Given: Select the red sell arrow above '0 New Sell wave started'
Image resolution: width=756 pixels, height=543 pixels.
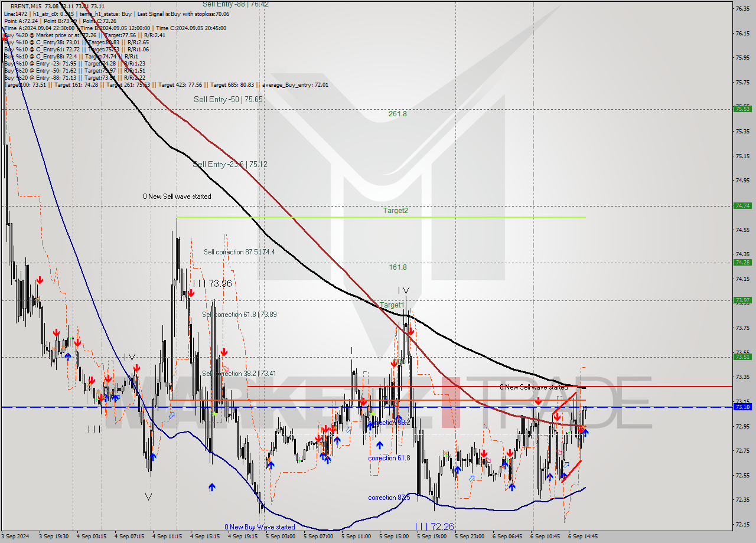Looking at the screenshot, I should [x=538, y=401].
